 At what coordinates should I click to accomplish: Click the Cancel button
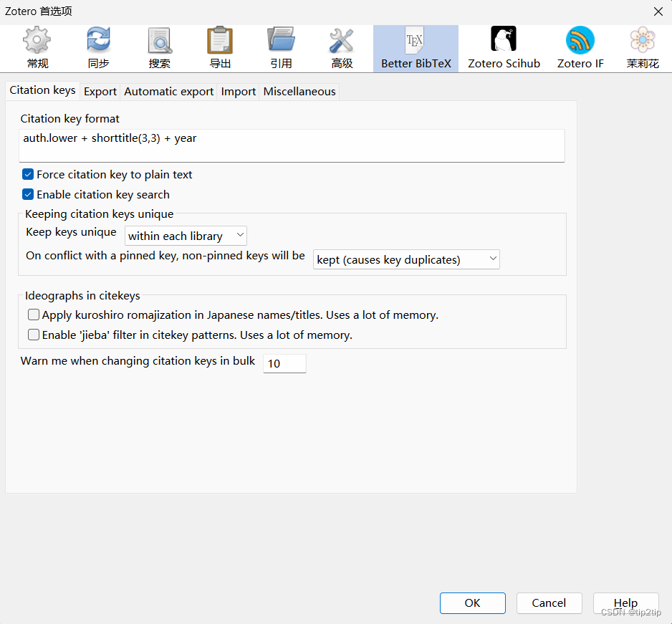(549, 603)
